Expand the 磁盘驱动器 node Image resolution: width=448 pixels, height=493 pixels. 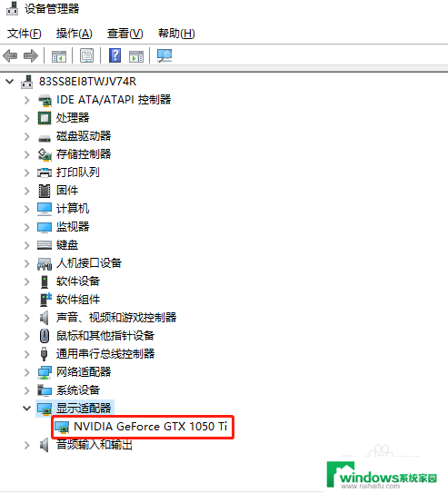(x=27, y=136)
